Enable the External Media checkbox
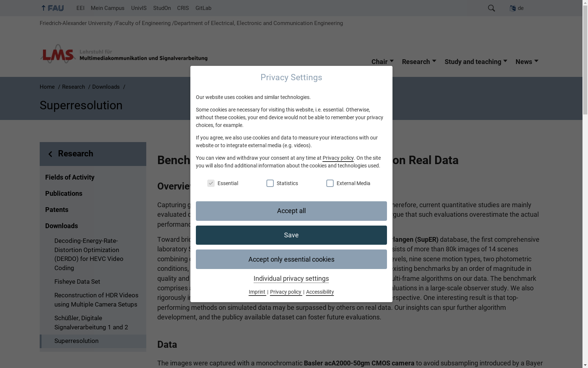This screenshot has width=588, height=368. 330,183
